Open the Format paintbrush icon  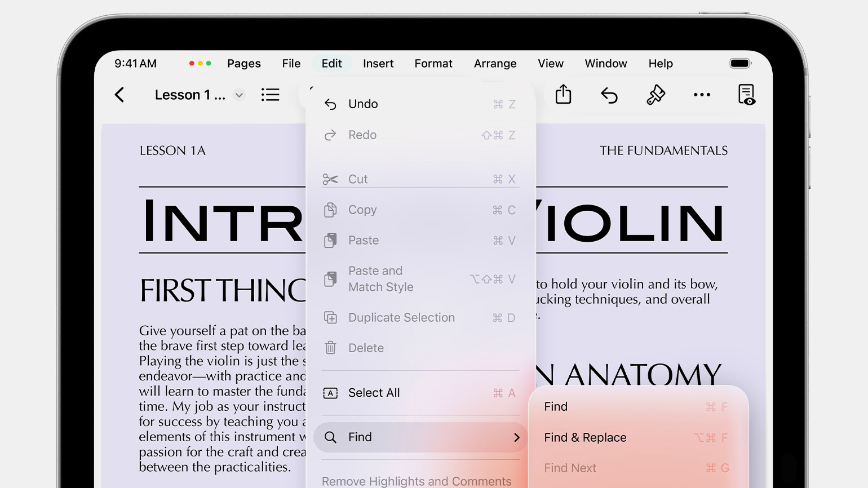coord(656,95)
